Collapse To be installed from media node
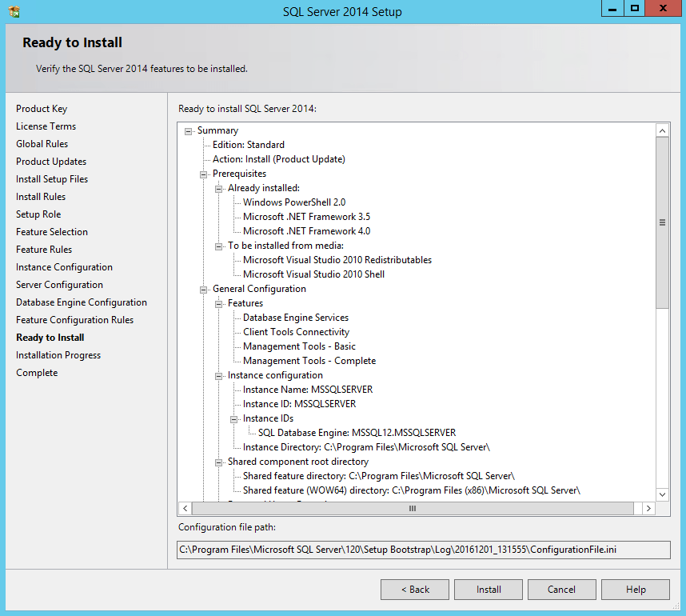The width and height of the screenshot is (686, 616). (x=219, y=247)
